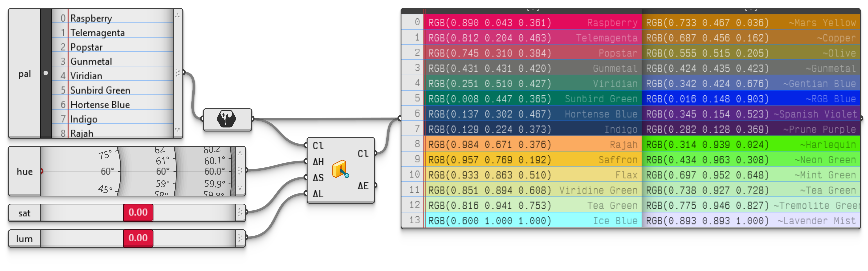Select Sunbird Green in the pal list

pyautogui.click(x=113, y=90)
